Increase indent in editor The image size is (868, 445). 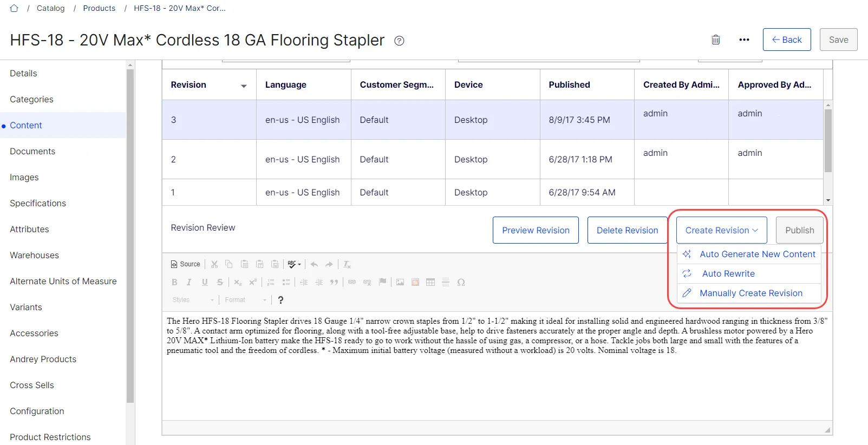coord(319,282)
